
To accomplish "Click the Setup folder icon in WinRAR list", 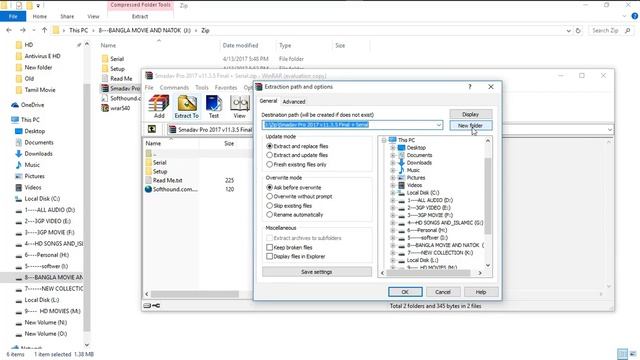I will tap(149, 171).
